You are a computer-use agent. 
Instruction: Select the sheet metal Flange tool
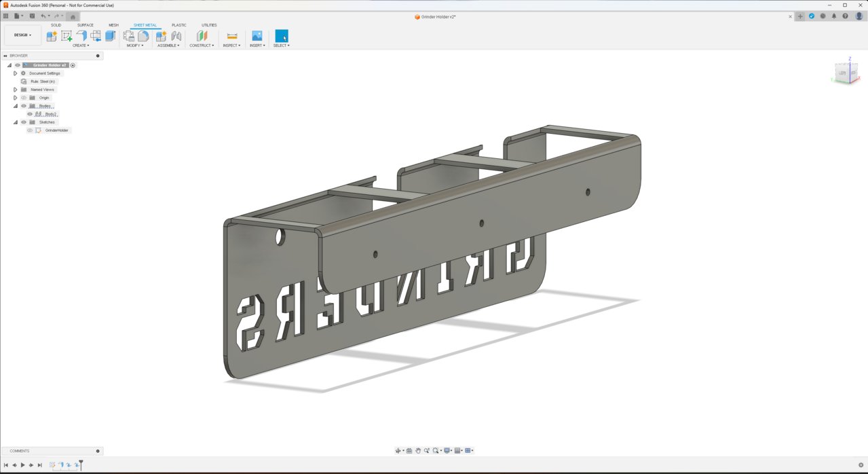click(81, 36)
